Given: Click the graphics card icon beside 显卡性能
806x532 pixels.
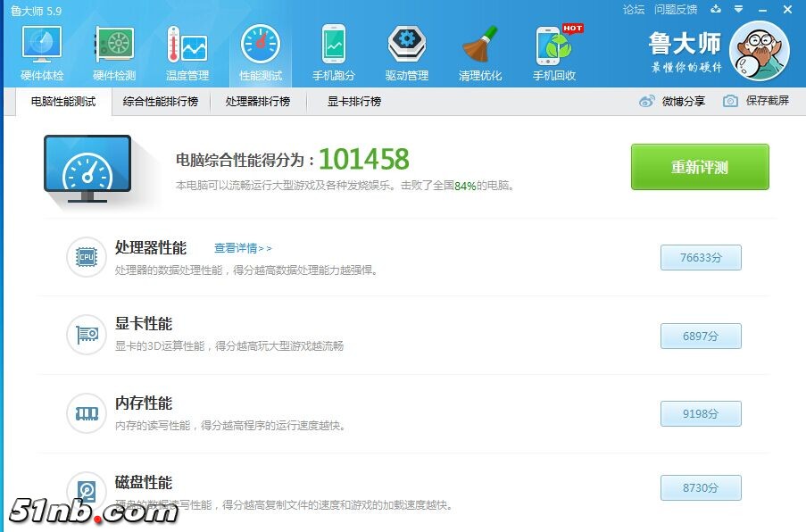Looking at the screenshot, I should click(87, 335).
